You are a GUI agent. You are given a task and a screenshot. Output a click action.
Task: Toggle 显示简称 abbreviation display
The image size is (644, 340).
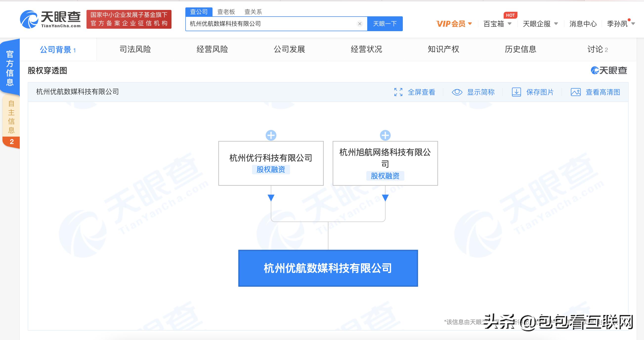[x=457, y=92]
